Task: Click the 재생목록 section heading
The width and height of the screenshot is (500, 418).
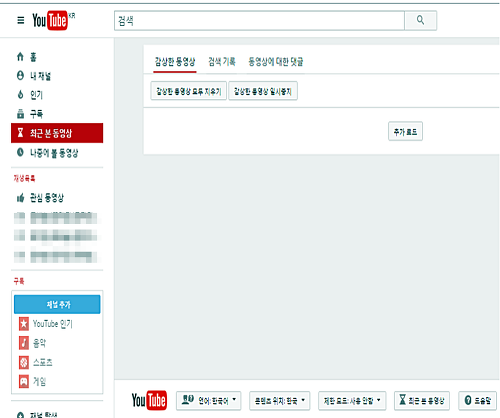Action: coord(24,178)
